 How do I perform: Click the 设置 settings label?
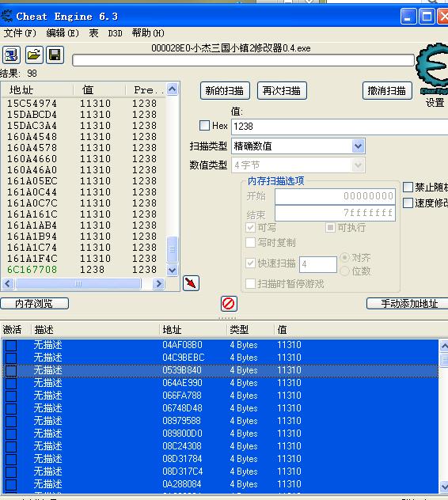click(x=435, y=102)
